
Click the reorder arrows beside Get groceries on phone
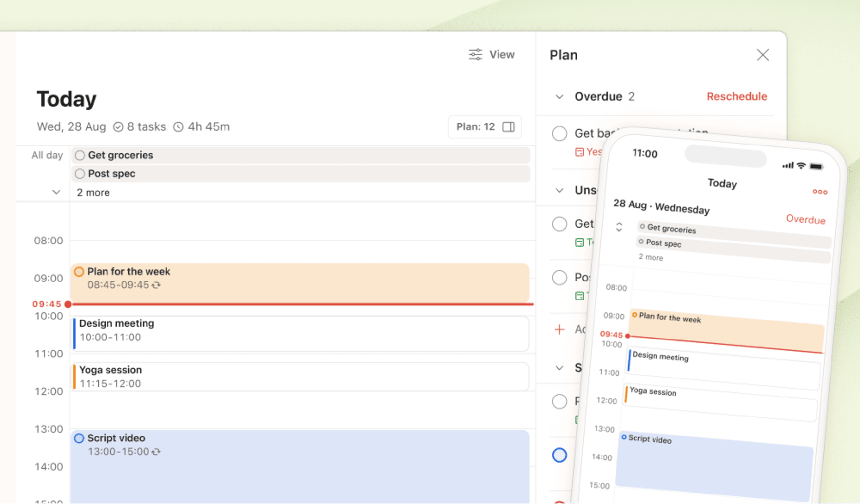619,227
